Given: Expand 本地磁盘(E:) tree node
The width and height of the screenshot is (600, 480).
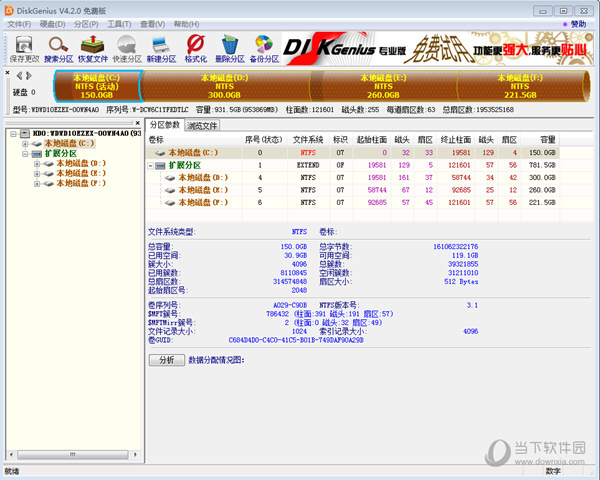Looking at the screenshot, I should click(x=37, y=174).
